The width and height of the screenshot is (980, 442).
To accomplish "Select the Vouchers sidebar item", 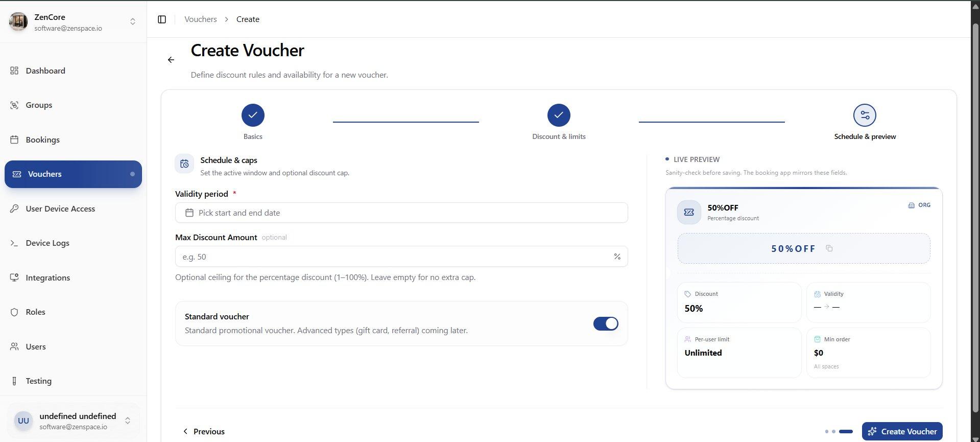I will [73, 174].
